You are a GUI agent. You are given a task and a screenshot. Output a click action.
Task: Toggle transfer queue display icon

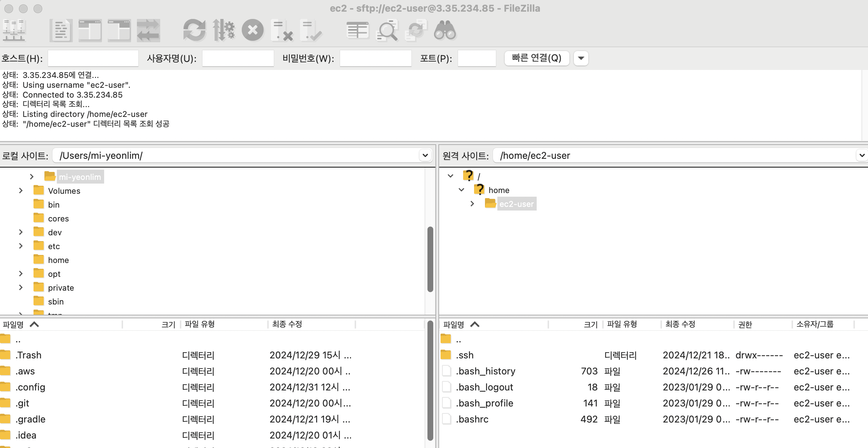pyautogui.click(x=148, y=30)
